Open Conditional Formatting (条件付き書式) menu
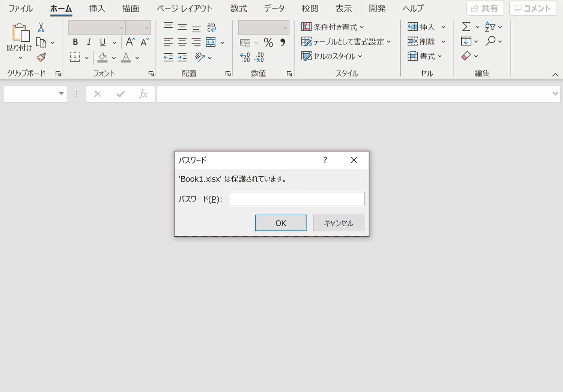 [333, 27]
